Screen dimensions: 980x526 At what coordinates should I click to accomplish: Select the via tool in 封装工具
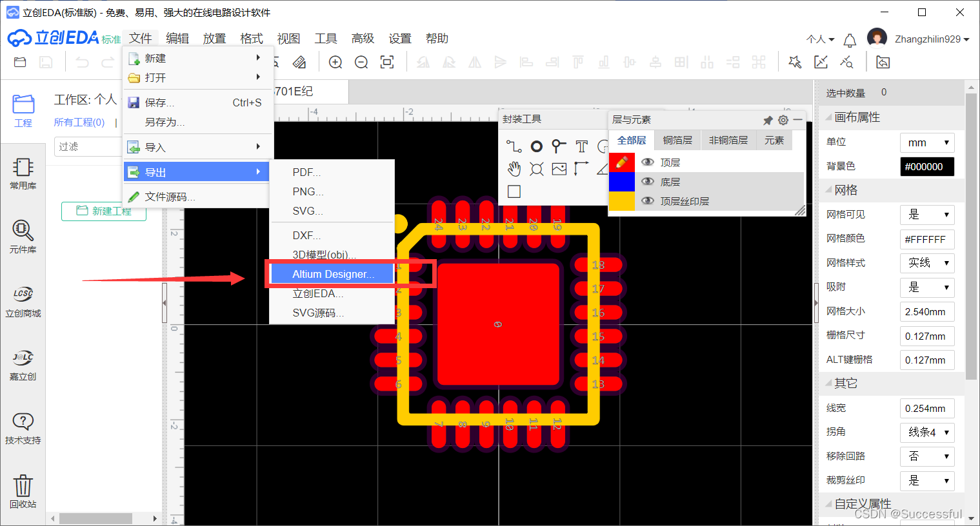(559, 146)
